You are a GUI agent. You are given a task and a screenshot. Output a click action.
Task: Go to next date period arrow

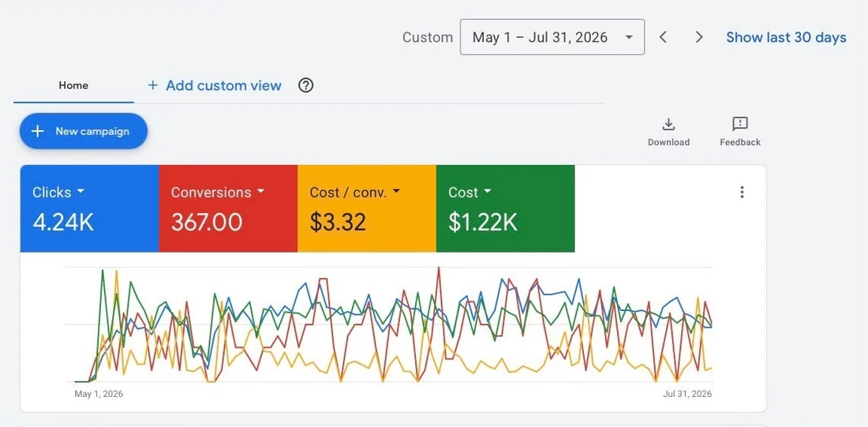[699, 37]
